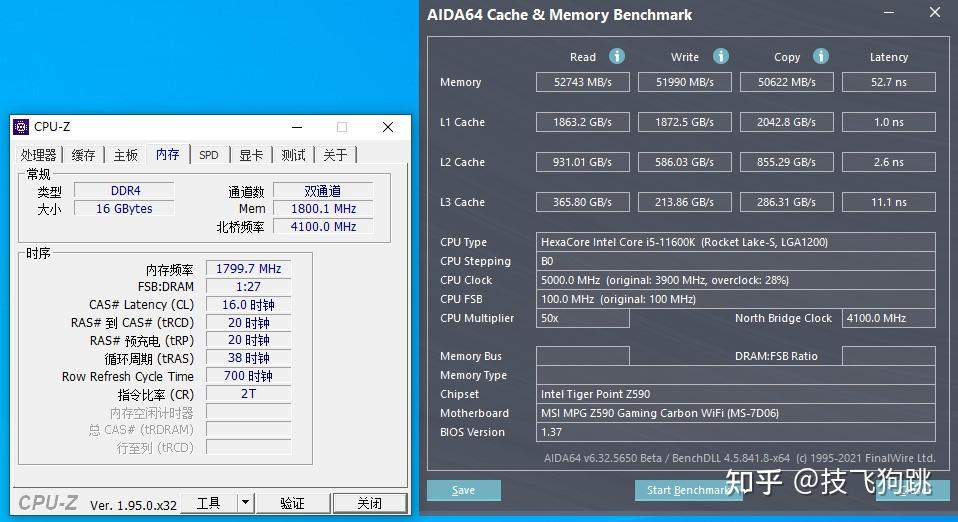Click L1 Cache Read value 1863.2 GB/s
The image size is (958, 522).
583,122
